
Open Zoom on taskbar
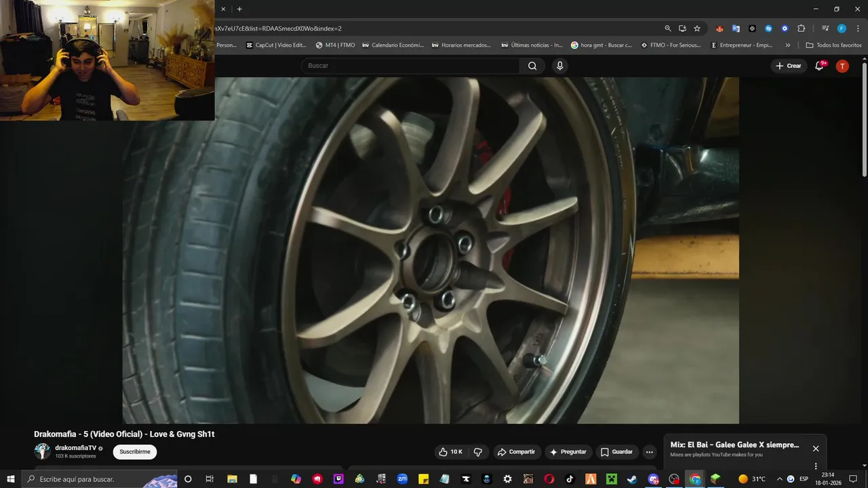402,479
